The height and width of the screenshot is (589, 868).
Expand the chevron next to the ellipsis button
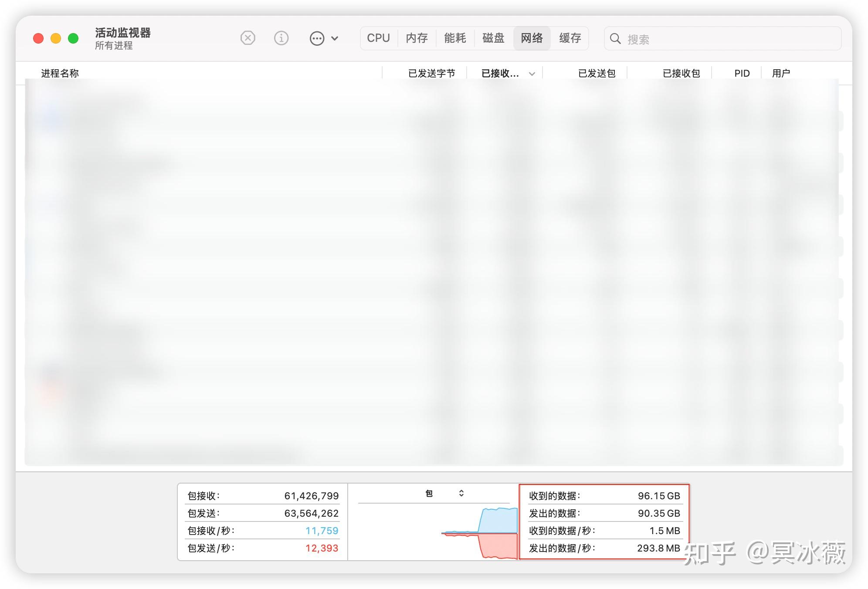point(335,38)
